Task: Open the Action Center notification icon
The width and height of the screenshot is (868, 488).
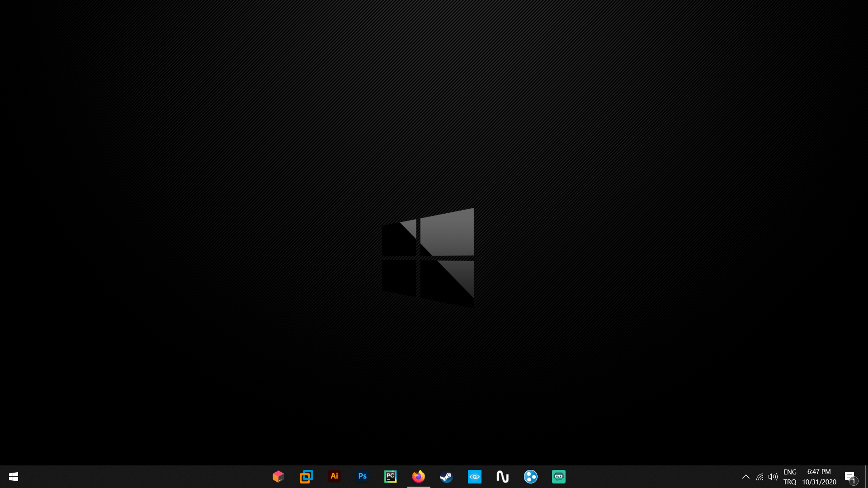Action: coord(850,477)
